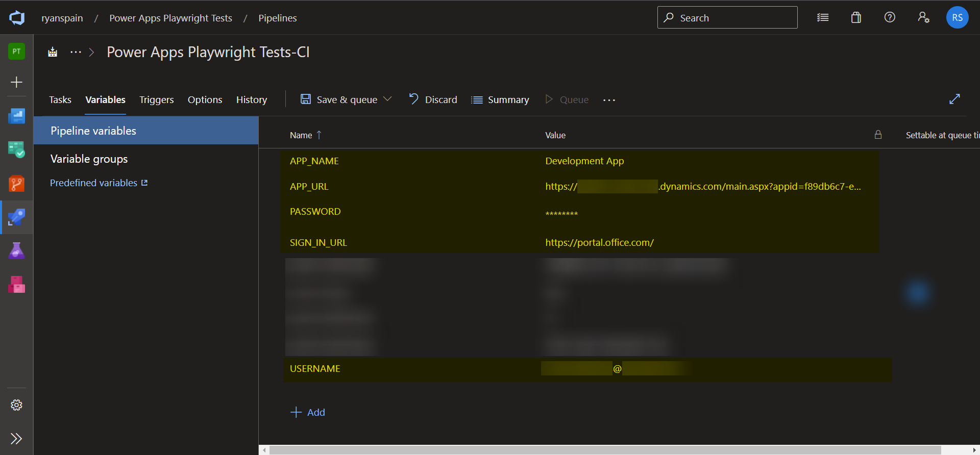
Task: Open the Pipelines rocket icon in sidebar
Action: coord(16,217)
